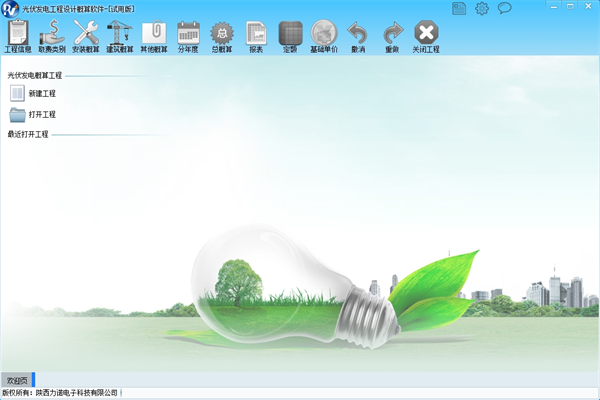Open 安装概算 wrench and screwdriver icon
Viewport: 600px width, 400px height.
click(x=86, y=32)
